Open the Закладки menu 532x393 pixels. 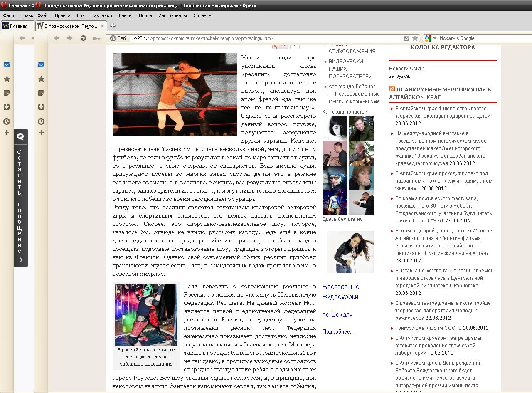pyautogui.click(x=101, y=15)
